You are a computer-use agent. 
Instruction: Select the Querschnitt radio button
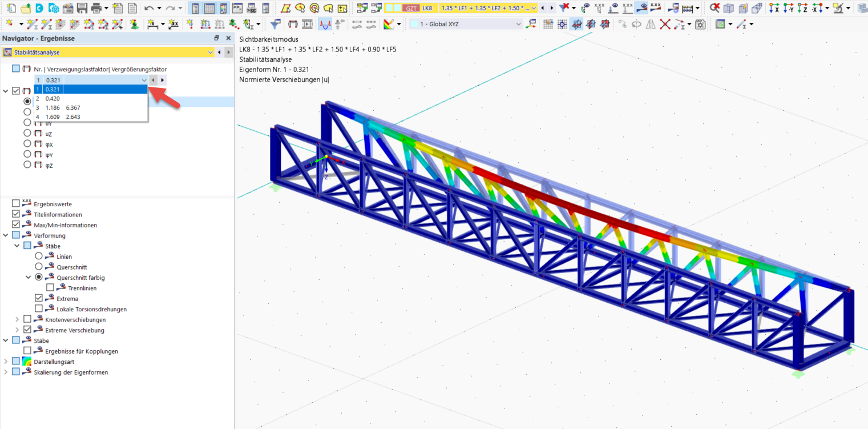click(39, 267)
